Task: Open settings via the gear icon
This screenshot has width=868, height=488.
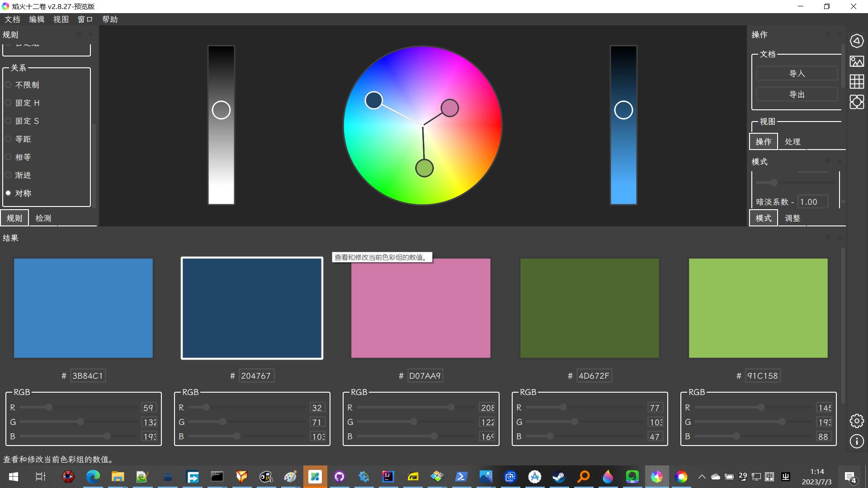Action: [857, 421]
